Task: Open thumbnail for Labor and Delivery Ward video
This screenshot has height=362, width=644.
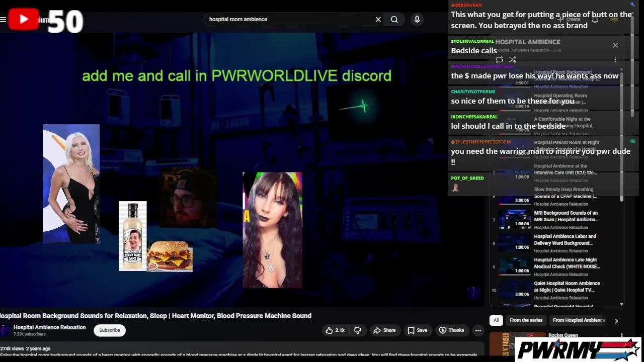Action: coord(515,243)
